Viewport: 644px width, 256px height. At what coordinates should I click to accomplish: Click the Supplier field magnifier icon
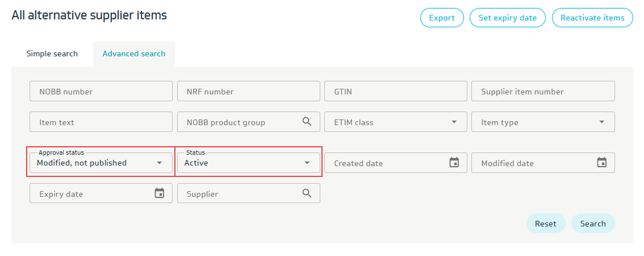(x=307, y=193)
